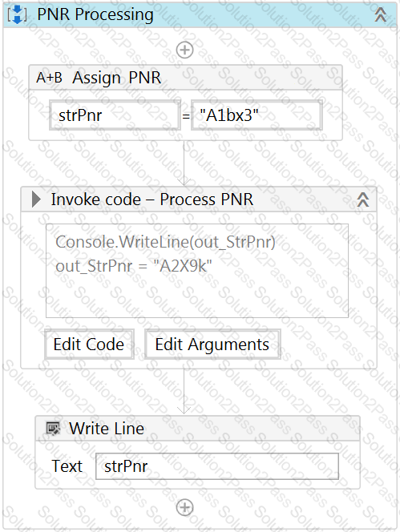400x532 pixels.
Task: Add activity via bottom plus icon
Action: 184,508
